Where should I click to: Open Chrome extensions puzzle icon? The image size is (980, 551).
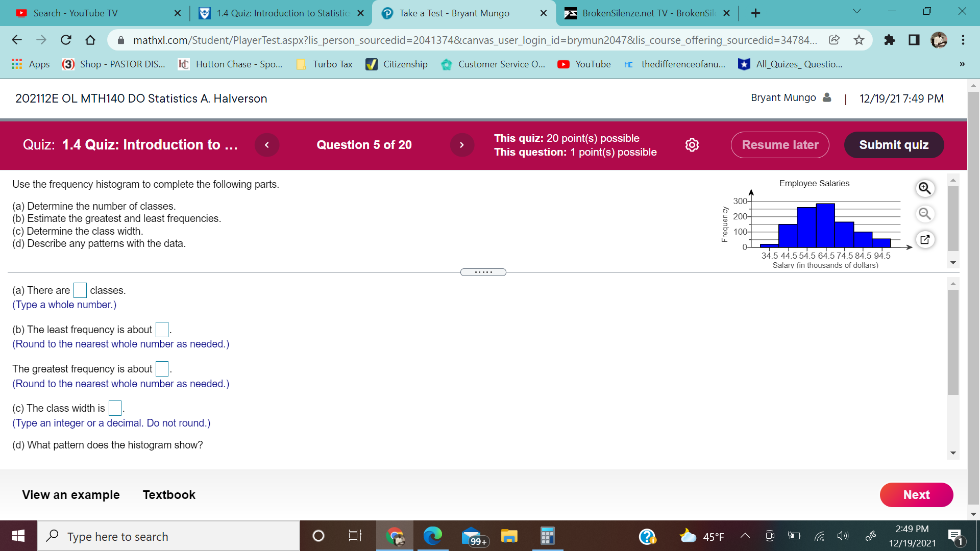coord(889,40)
